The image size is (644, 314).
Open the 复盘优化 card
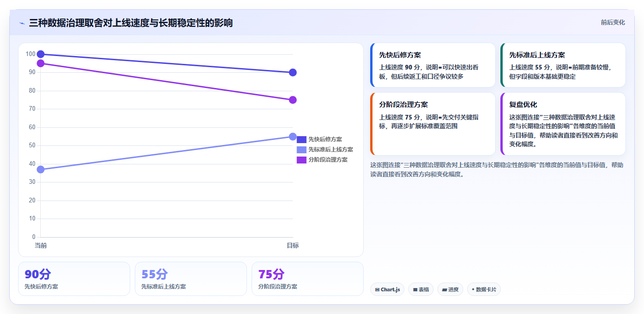[x=563, y=124]
